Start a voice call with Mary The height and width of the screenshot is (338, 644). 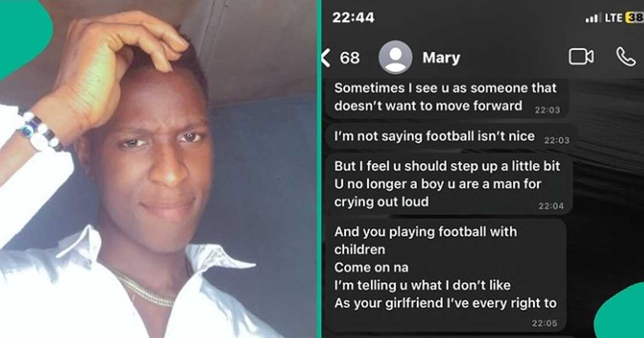[626, 57]
